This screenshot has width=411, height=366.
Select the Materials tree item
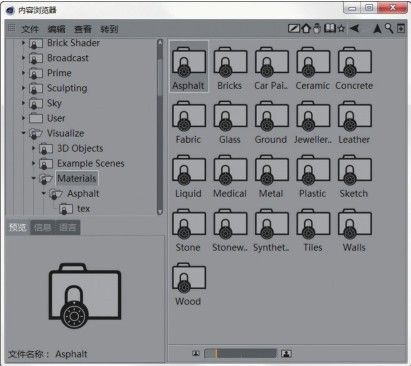(x=77, y=178)
